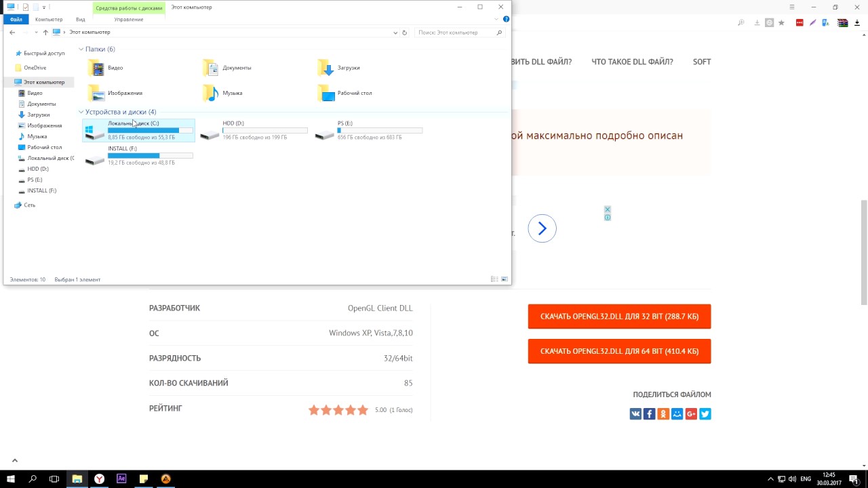
Task: Open the Action Center notifications
Action: click(855, 479)
